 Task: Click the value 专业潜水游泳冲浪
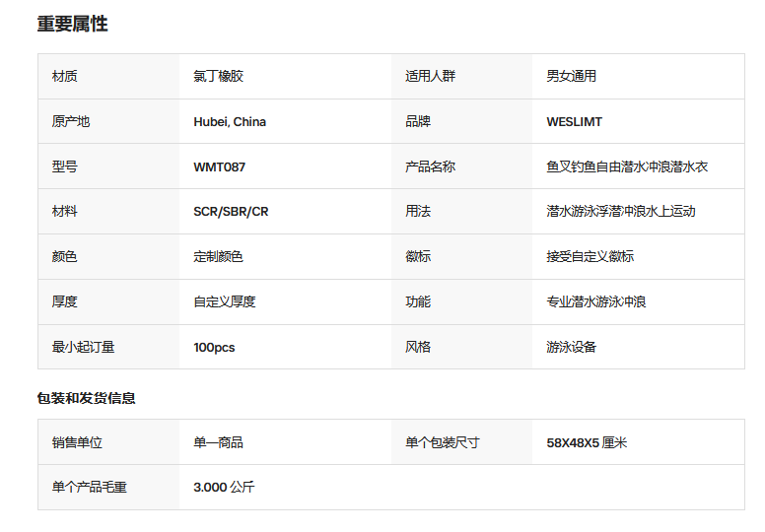coord(595,301)
